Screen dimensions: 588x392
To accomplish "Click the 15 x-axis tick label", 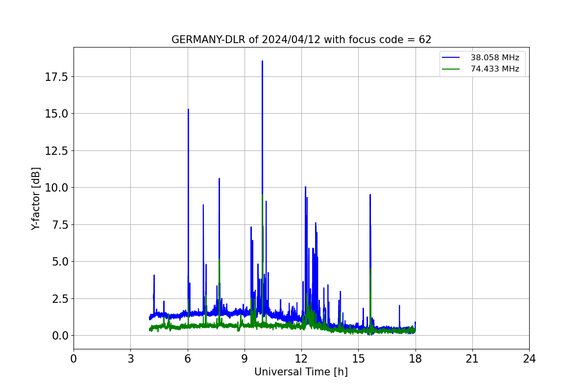I will pyautogui.click(x=358, y=359).
